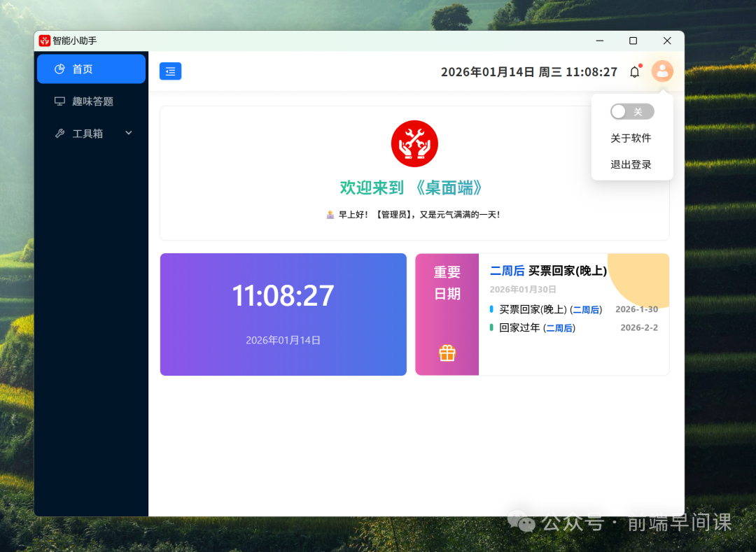Click the red tools logo in welcome card
The width and height of the screenshot is (756, 552).
(x=414, y=143)
